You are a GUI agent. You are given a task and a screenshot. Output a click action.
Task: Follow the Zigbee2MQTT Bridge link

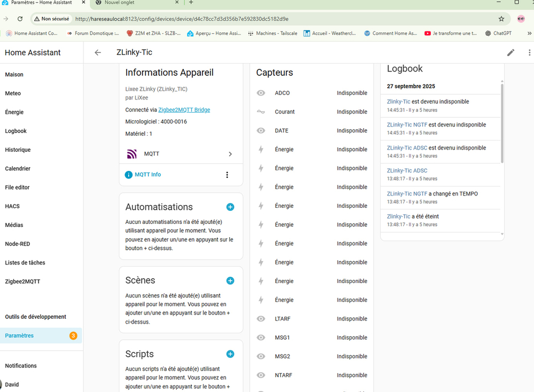pos(184,109)
